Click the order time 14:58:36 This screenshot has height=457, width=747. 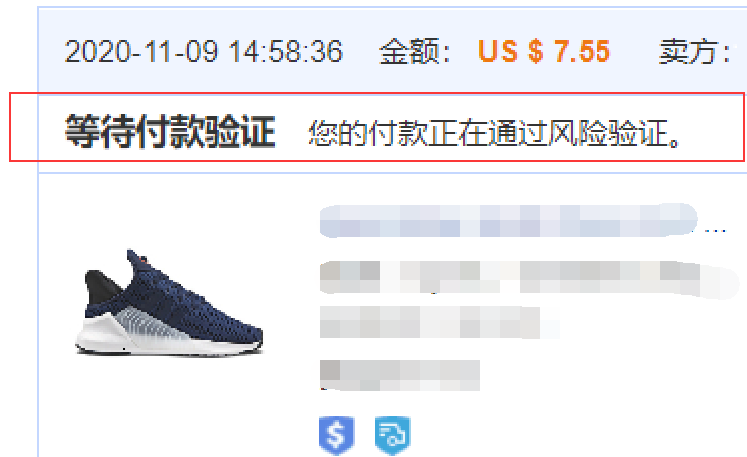285,51
